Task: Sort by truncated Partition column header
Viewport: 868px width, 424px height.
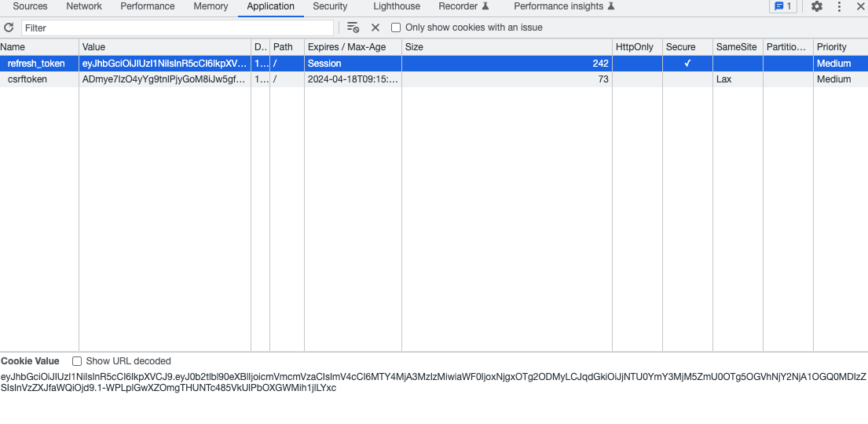Action: (789, 47)
